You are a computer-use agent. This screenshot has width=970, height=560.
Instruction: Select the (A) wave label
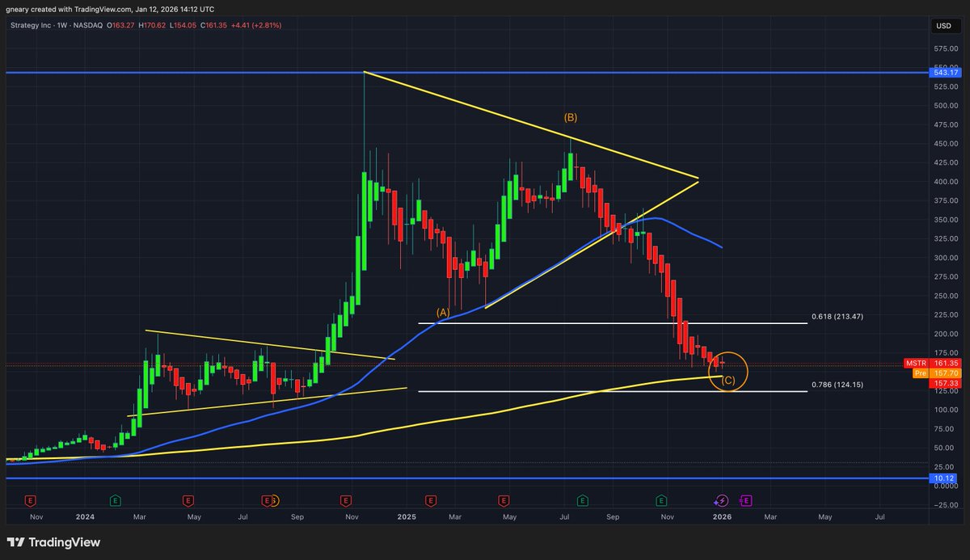click(443, 311)
